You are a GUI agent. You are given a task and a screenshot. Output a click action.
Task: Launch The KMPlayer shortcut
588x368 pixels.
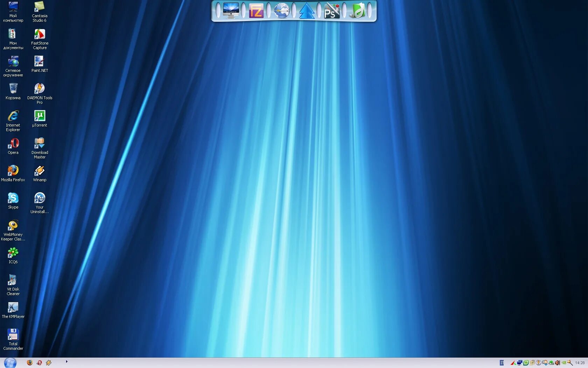[x=13, y=310]
